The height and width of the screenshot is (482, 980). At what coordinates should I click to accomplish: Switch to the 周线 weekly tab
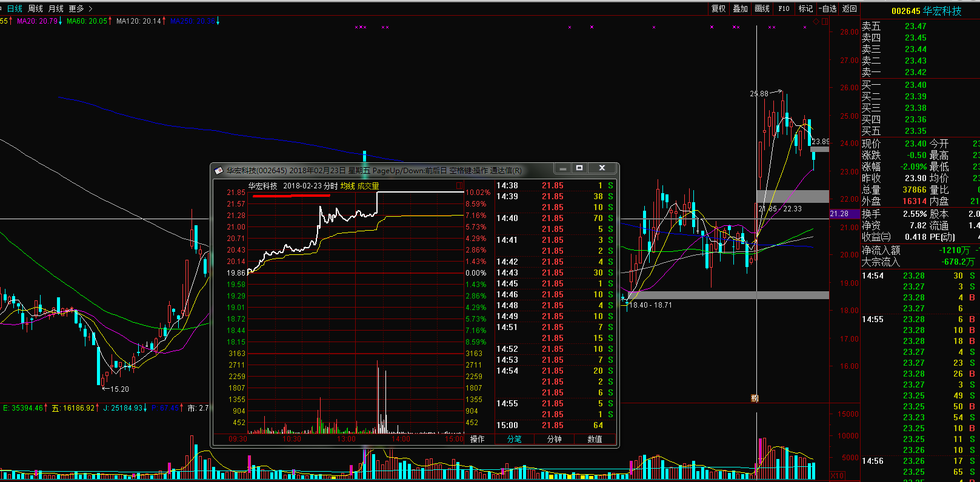click(35, 8)
